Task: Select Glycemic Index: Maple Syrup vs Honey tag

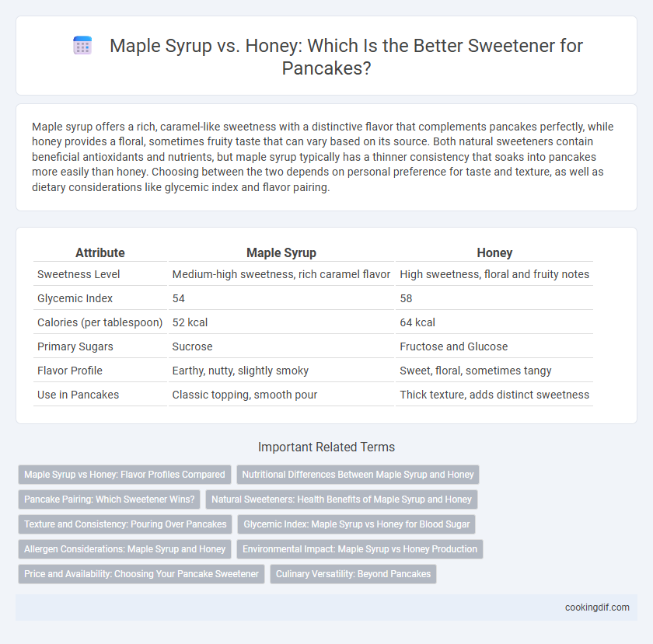Action: 357,524
